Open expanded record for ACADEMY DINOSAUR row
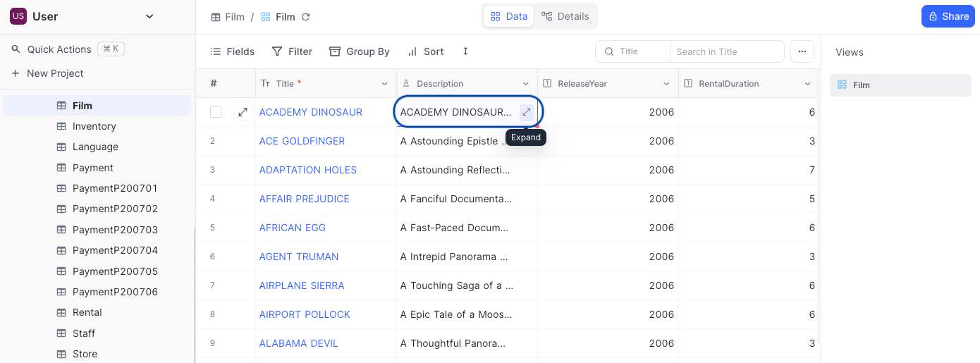 coord(243,112)
